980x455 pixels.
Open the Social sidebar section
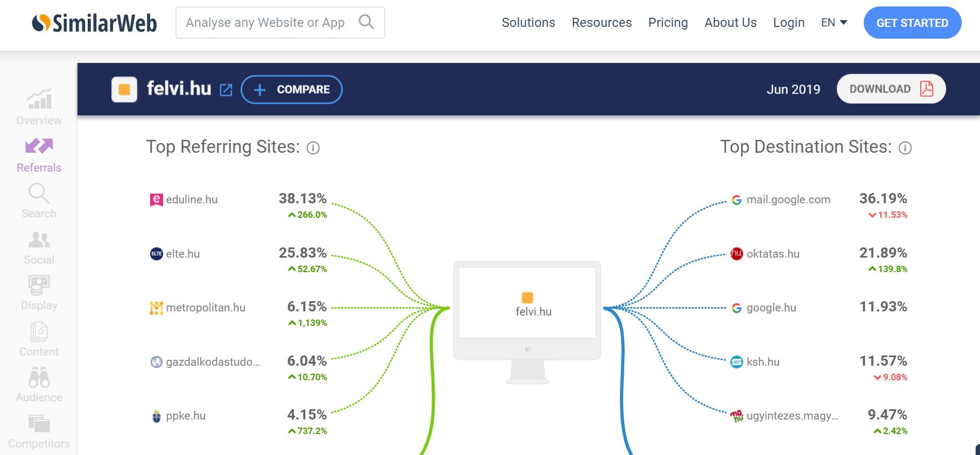(39, 247)
